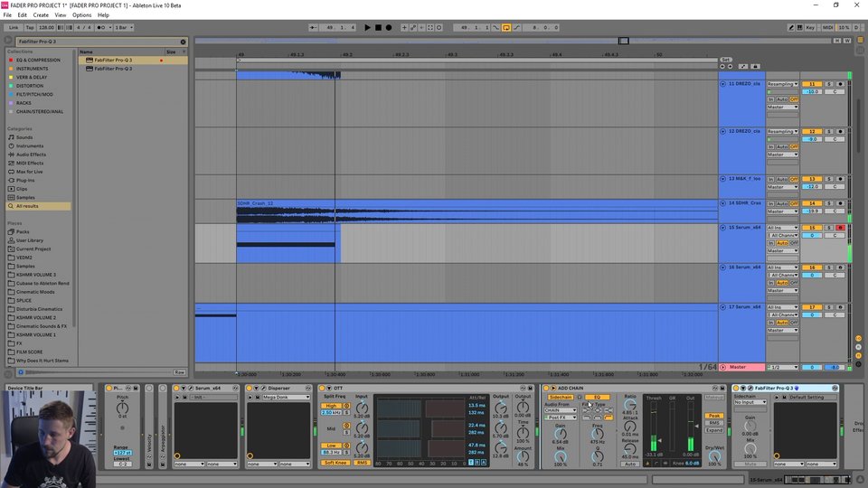Open track 13 Master output dropdown
This screenshot has width=868, height=488.
(x=782, y=187)
